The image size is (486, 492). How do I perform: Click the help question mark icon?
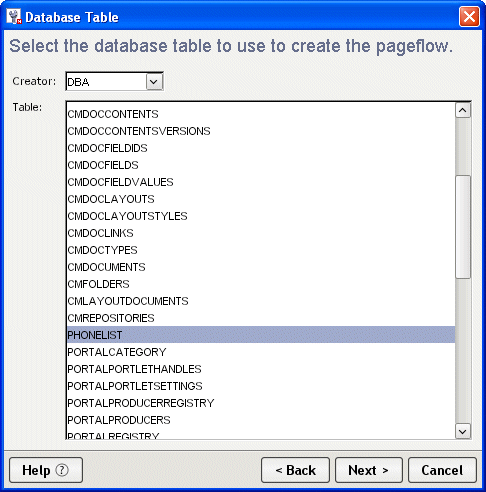click(x=62, y=470)
